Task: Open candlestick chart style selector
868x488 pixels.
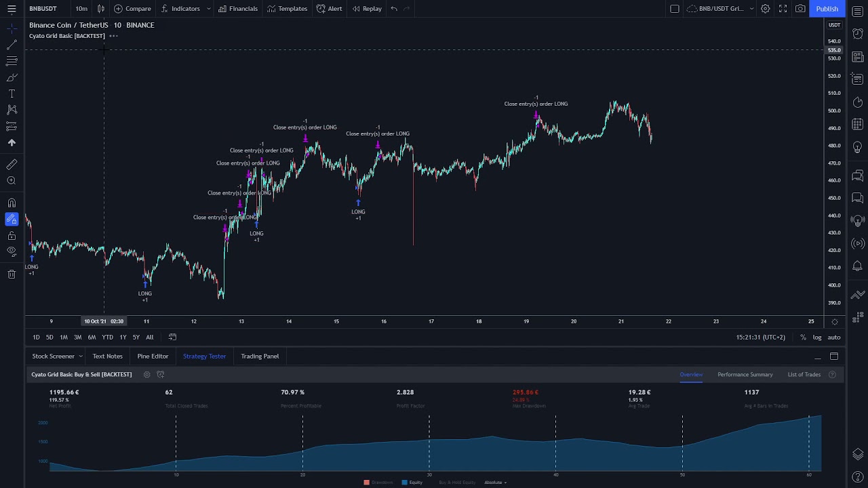Action: (101, 9)
